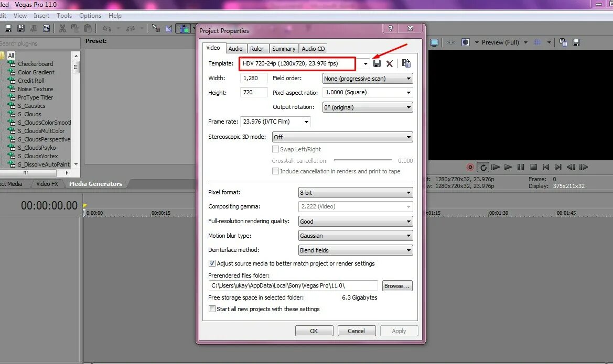613x364 pixels.
Task: Uncheck Adjust source media to match project
Action: tap(212, 263)
